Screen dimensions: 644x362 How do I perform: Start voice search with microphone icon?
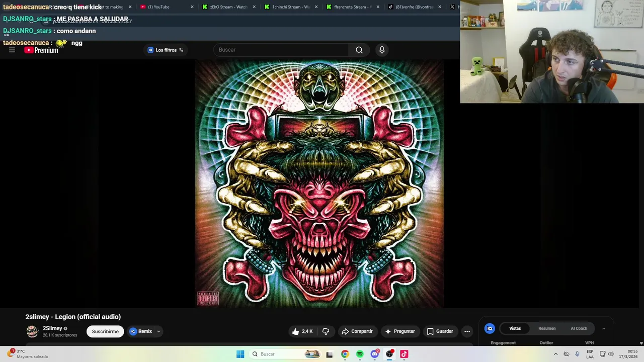pyautogui.click(x=382, y=50)
